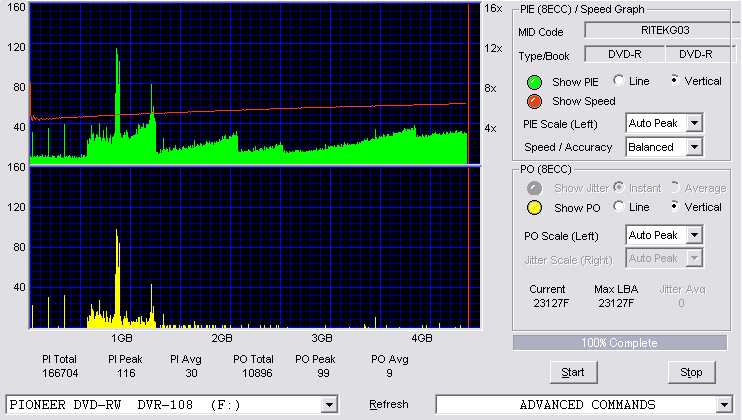Image resolution: width=742 pixels, height=420 pixels.
Task: Click the first DVD-R Type field
Action: (625, 54)
